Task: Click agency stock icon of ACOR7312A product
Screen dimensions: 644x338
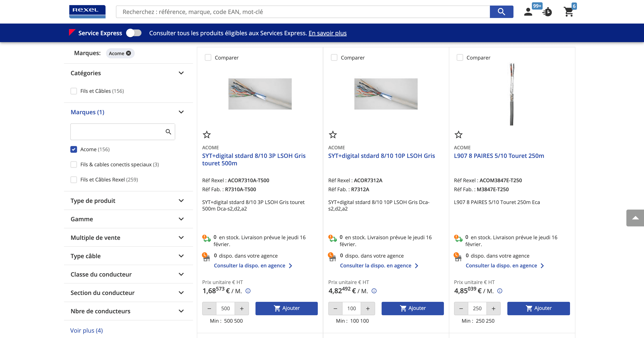Action: (x=332, y=257)
